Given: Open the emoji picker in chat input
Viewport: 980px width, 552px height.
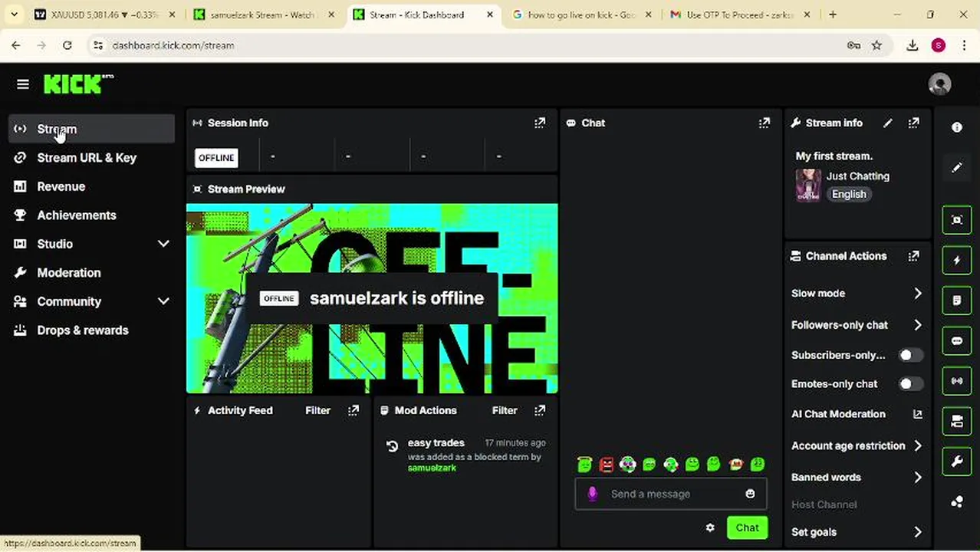Looking at the screenshot, I should click(750, 494).
